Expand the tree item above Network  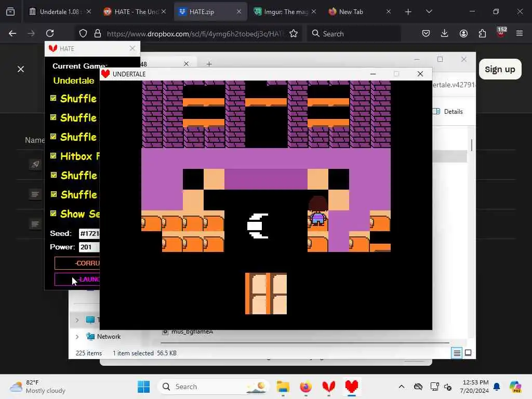tap(77, 320)
